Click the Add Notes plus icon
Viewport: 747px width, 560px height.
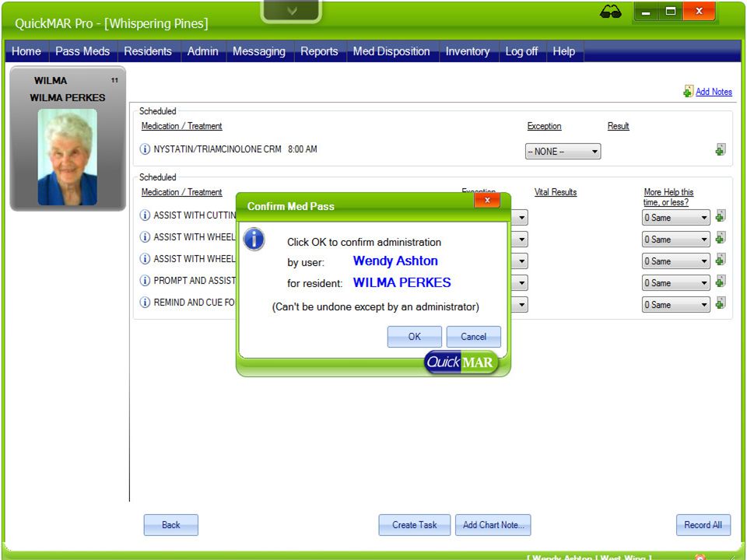pos(688,92)
